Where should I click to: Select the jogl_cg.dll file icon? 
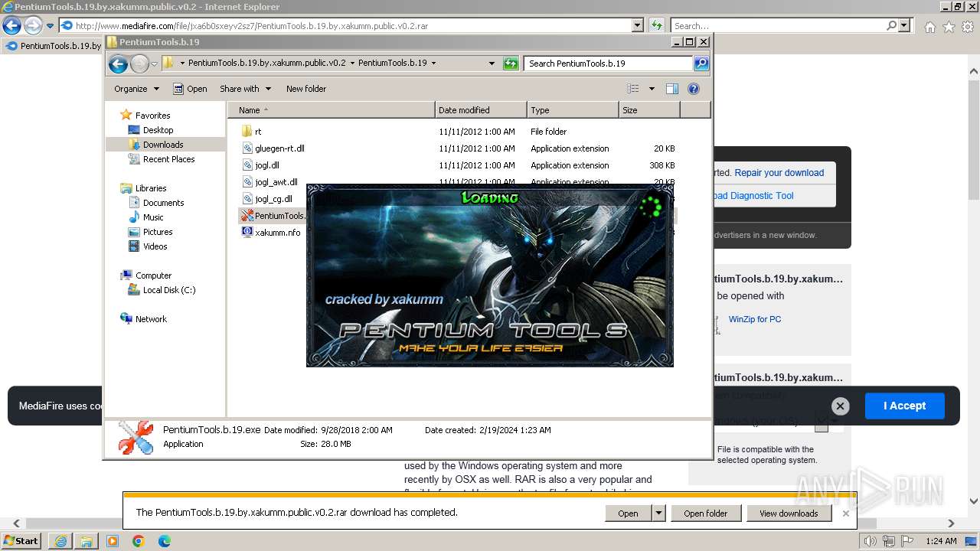(x=247, y=199)
